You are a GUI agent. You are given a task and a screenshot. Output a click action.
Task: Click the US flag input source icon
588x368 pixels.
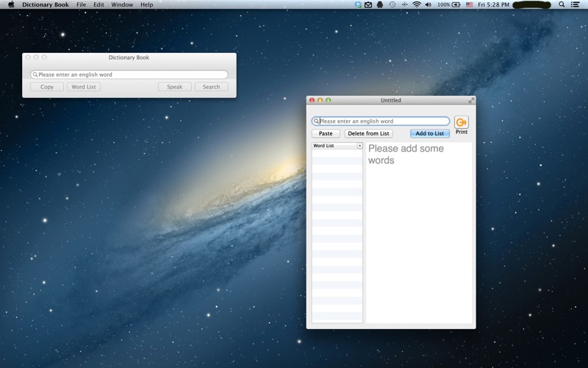click(x=469, y=4)
